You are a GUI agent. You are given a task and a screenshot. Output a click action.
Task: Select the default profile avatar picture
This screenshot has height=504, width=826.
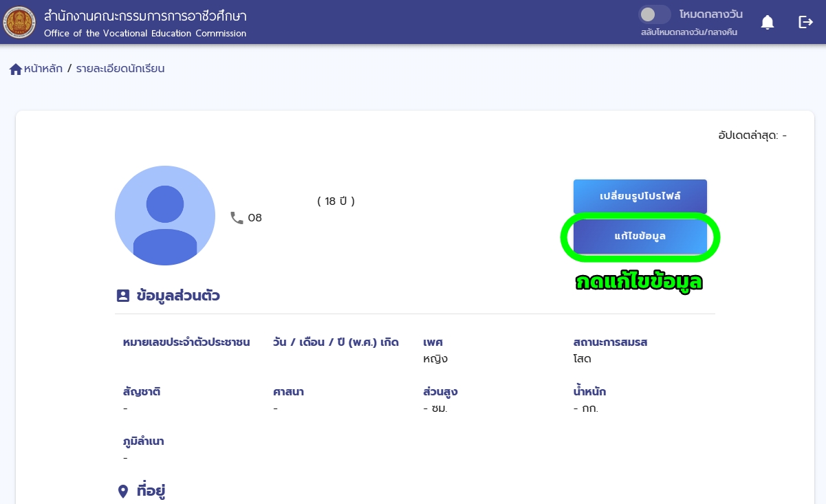pyautogui.click(x=165, y=215)
